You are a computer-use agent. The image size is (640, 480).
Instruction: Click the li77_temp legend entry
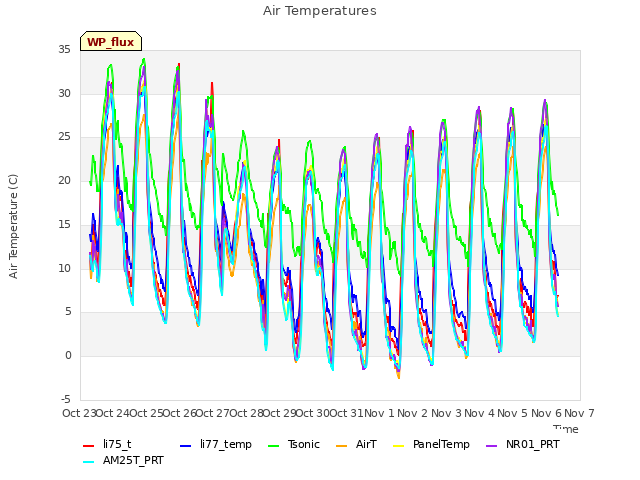(216, 444)
